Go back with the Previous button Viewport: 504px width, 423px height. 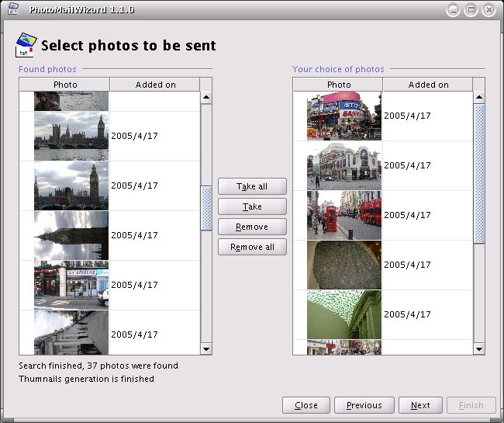[364, 405]
